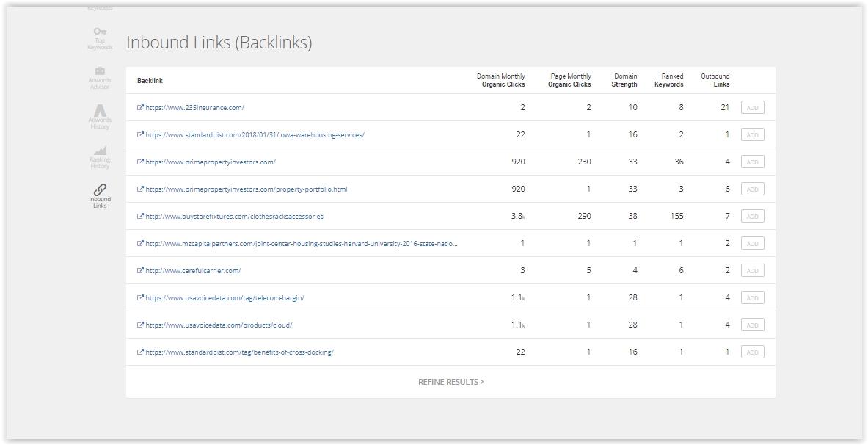Click the Domain Strength column header
This screenshot has height=445, width=868.
[624, 80]
